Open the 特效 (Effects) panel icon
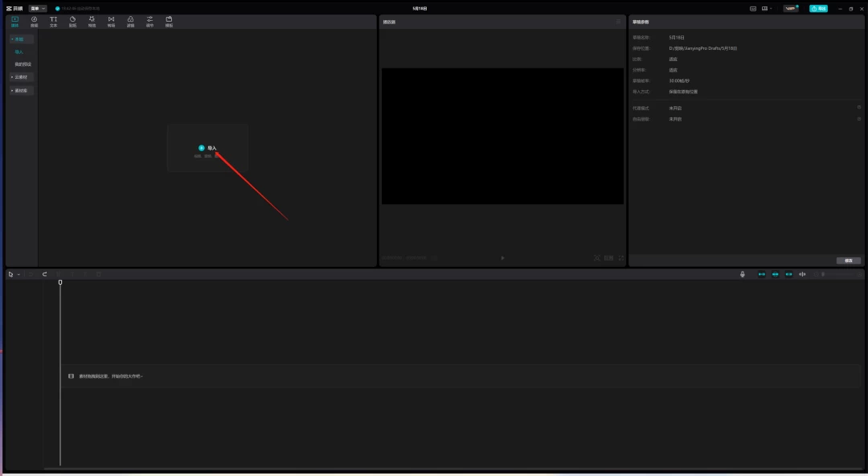 coord(92,20)
